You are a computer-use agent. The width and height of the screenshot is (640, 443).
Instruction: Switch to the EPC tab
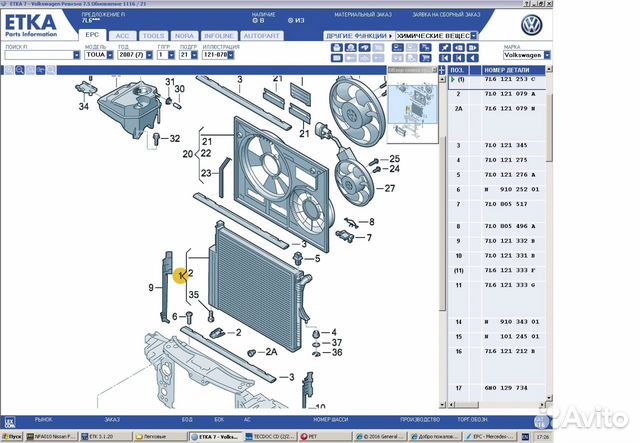click(x=92, y=35)
